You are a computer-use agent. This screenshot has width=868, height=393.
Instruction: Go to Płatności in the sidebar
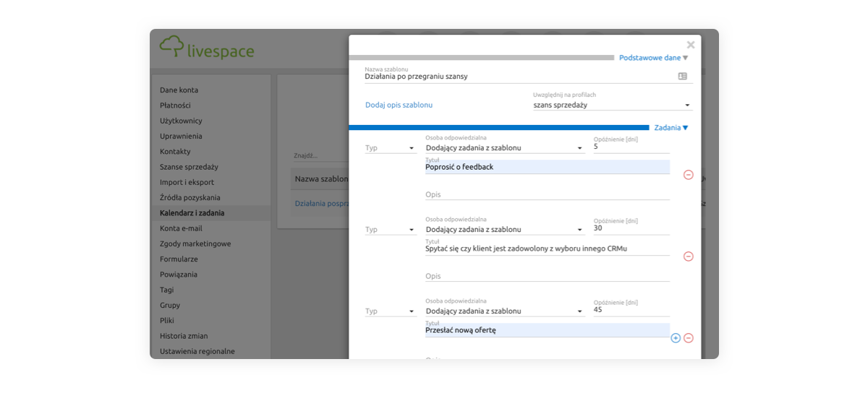(175, 105)
